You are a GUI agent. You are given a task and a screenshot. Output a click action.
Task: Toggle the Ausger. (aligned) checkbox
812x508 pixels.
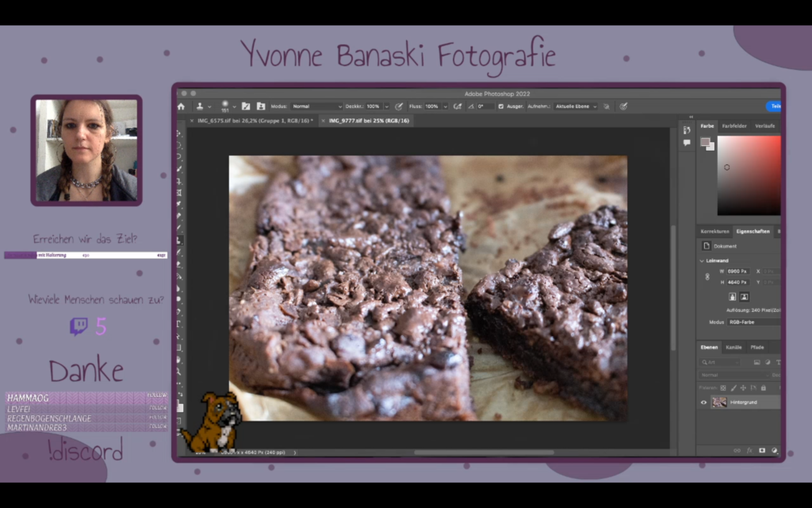point(500,106)
